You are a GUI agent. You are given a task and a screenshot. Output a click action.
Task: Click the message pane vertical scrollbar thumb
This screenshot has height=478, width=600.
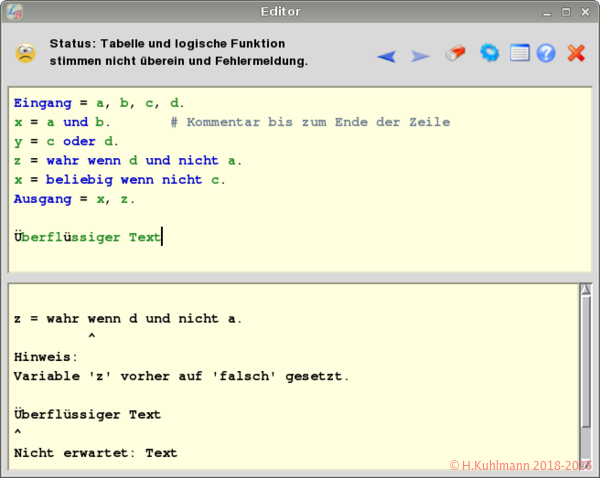pyautogui.click(x=585, y=361)
